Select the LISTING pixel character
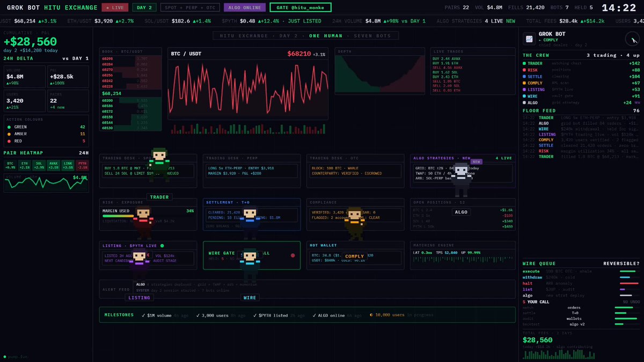644x362 pixels. pyautogui.click(x=139, y=264)
